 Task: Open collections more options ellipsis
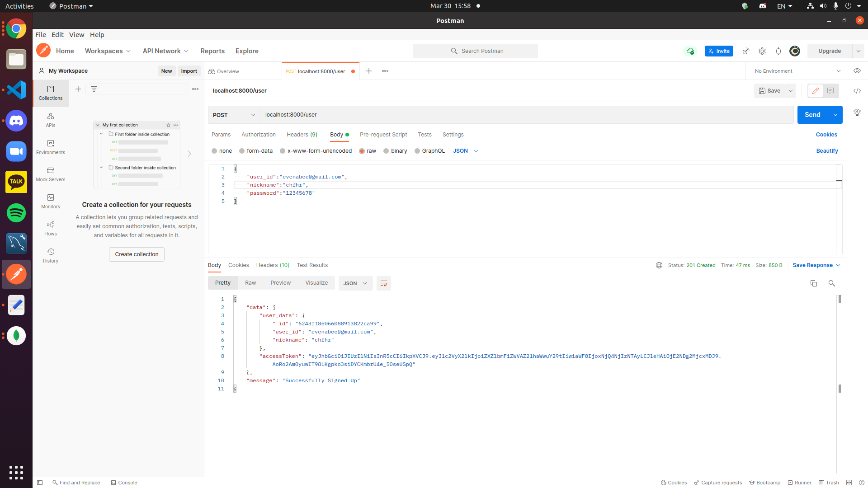click(x=195, y=89)
